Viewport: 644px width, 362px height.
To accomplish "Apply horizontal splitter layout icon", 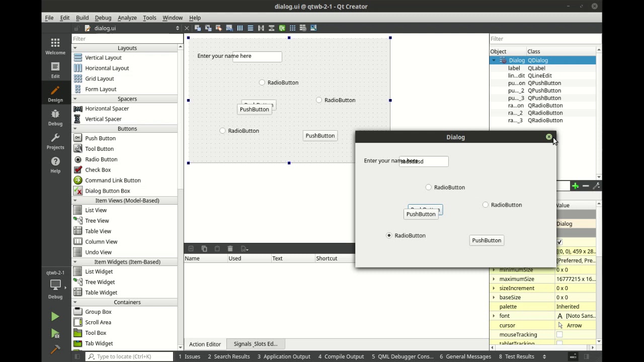I will click(261, 28).
